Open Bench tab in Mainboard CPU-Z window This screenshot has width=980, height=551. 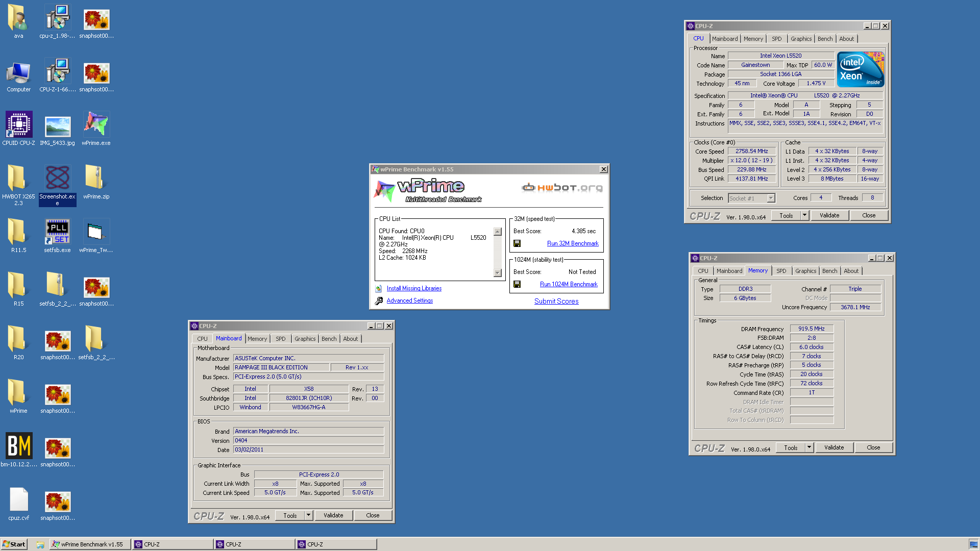coord(329,339)
